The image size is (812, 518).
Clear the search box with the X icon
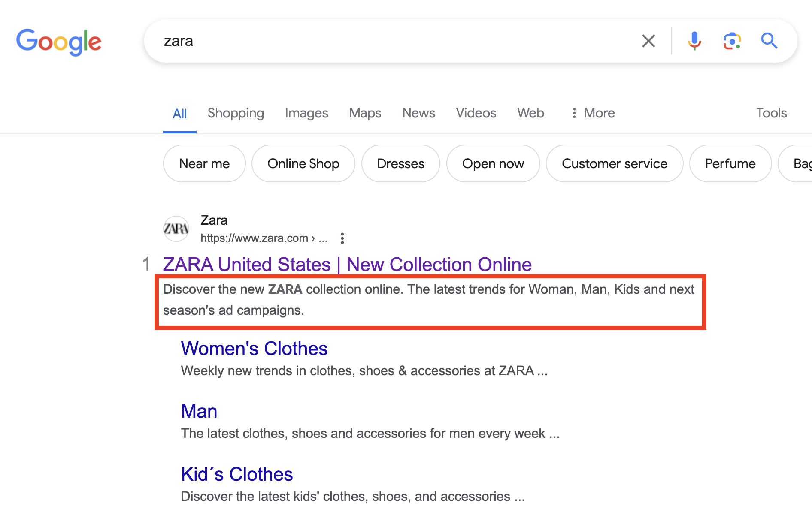[x=648, y=41]
